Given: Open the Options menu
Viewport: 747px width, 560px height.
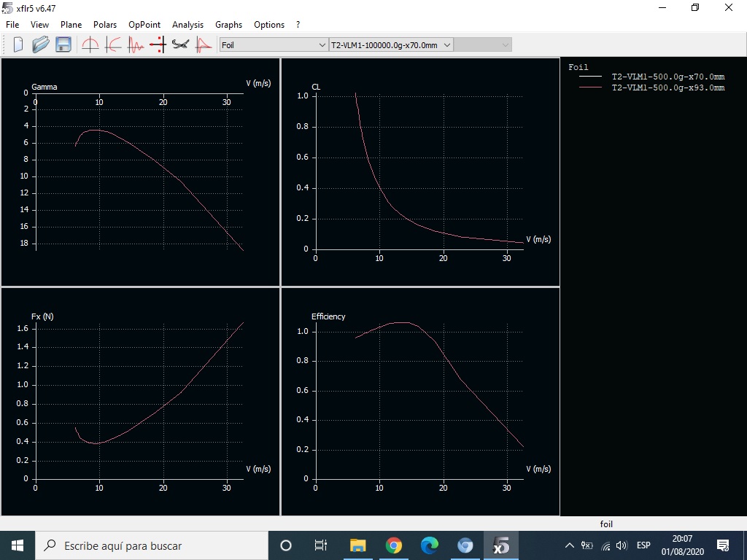Looking at the screenshot, I should pyautogui.click(x=269, y=25).
